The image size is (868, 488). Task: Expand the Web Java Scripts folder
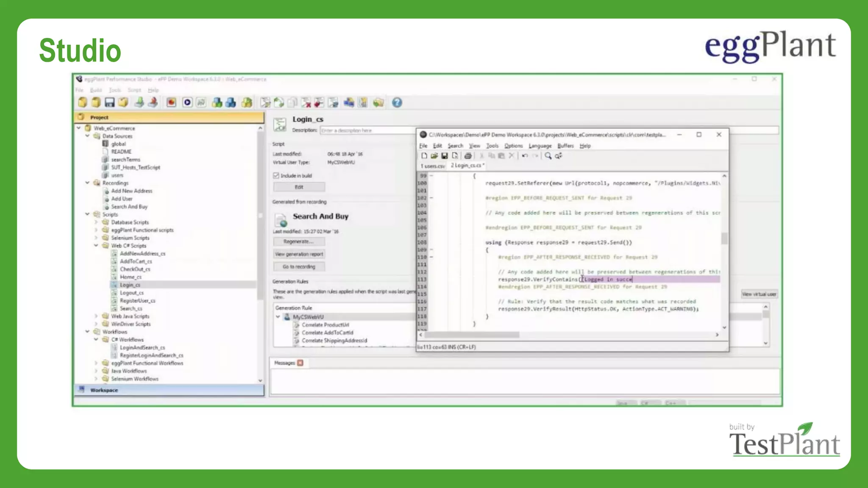tap(96, 316)
